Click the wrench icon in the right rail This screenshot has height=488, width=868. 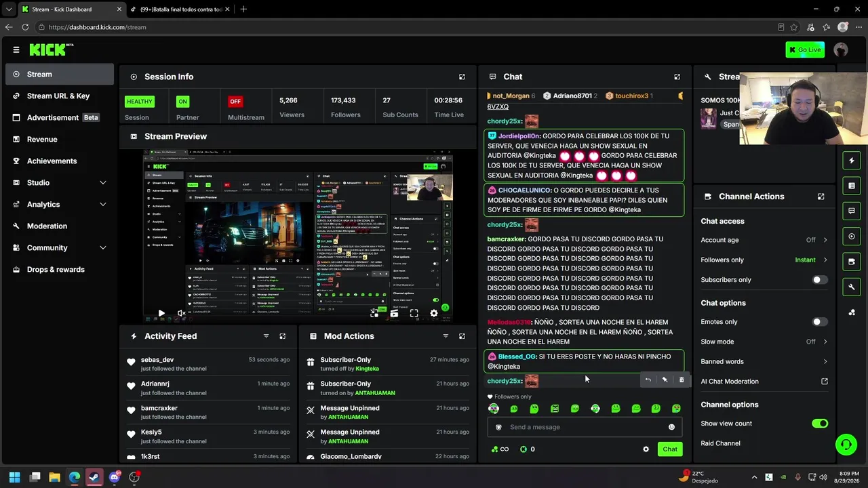click(852, 287)
